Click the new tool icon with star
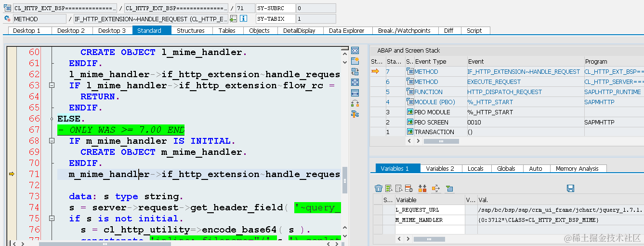Viewport: 644px width, 246px height. 355,61
